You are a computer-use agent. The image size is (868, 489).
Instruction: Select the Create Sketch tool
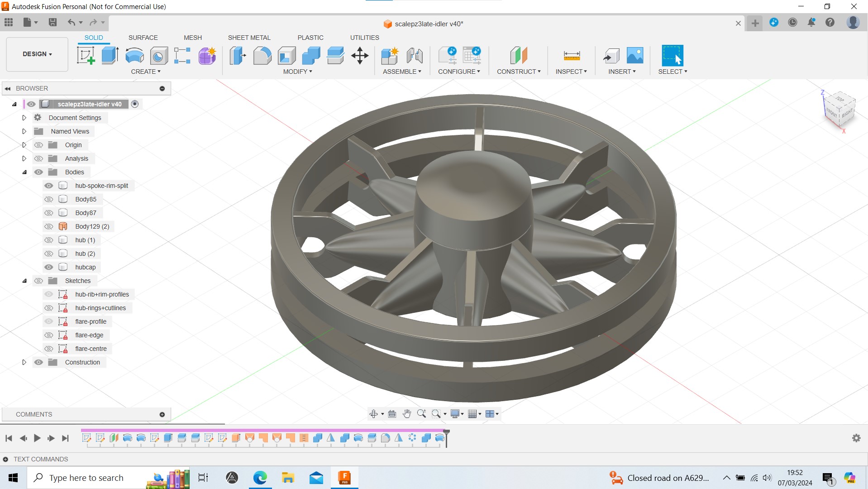pos(86,56)
